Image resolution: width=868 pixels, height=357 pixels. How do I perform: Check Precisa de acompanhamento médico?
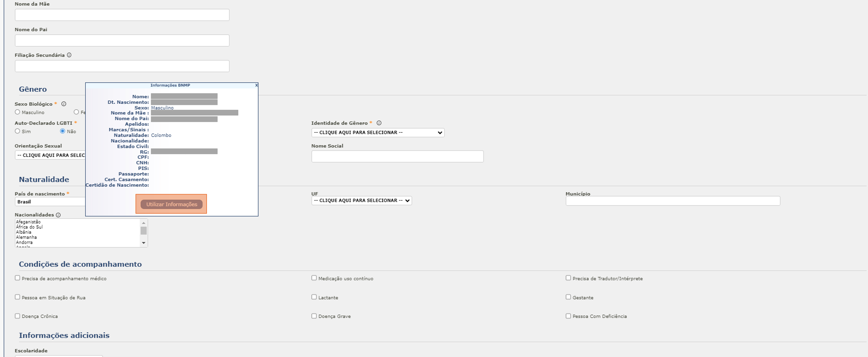(18, 278)
